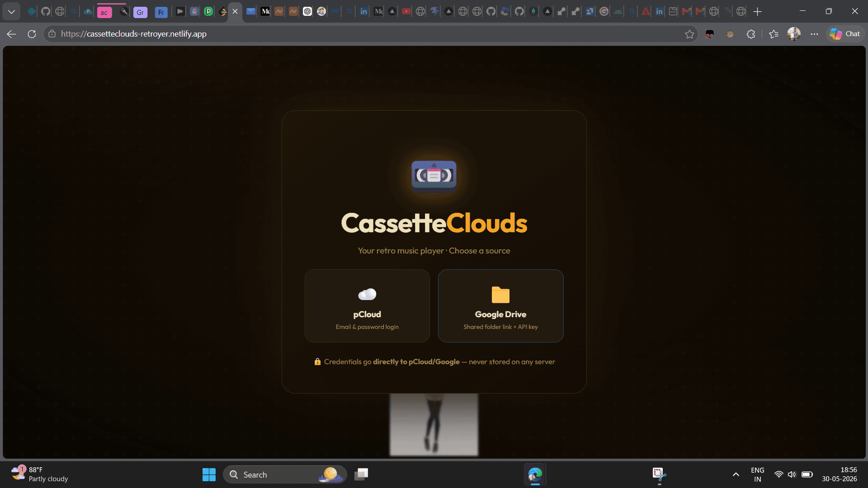The width and height of the screenshot is (868, 488).
Task: Open Wi-Fi network settings icon
Action: [778, 474]
